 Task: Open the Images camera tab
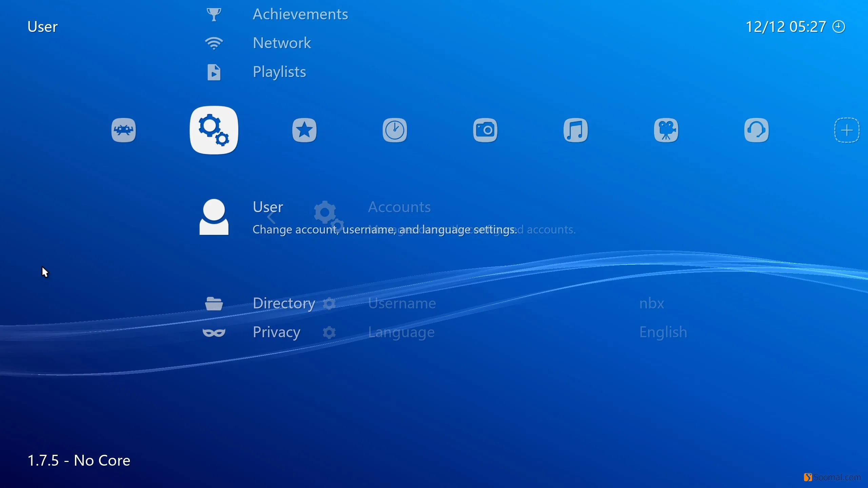coord(485,130)
